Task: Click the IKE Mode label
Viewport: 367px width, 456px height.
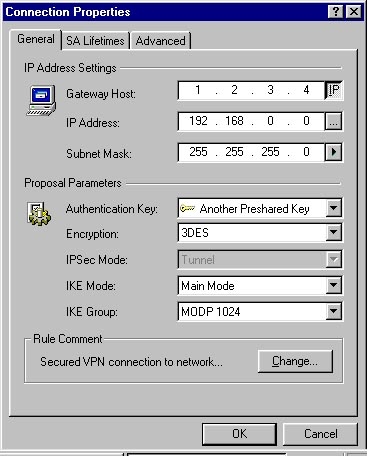Action: [x=91, y=286]
